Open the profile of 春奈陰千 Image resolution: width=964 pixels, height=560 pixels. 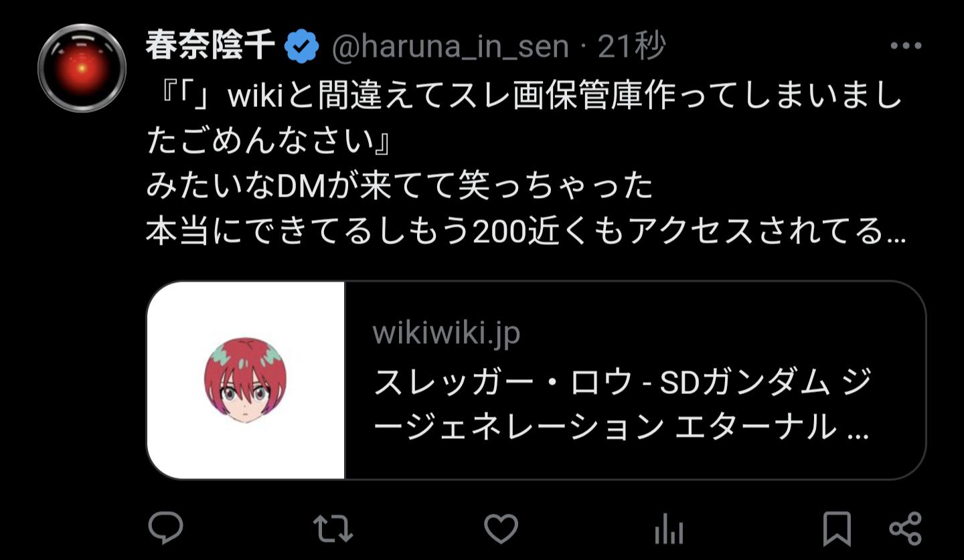pyautogui.click(x=211, y=46)
